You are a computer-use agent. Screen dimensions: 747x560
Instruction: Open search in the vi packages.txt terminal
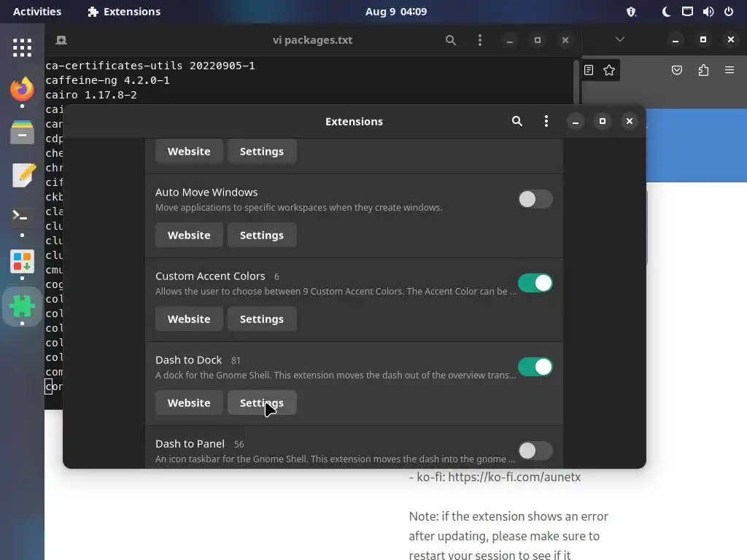tap(450, 40)
